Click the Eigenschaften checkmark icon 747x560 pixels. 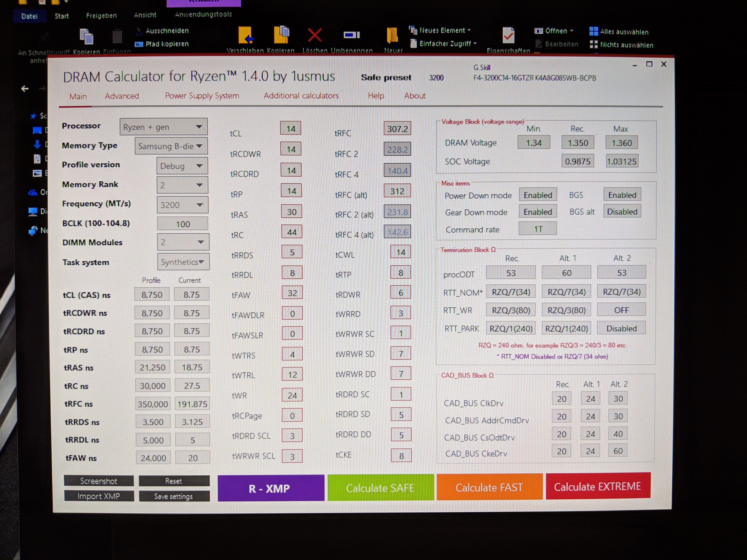[508, 35]
